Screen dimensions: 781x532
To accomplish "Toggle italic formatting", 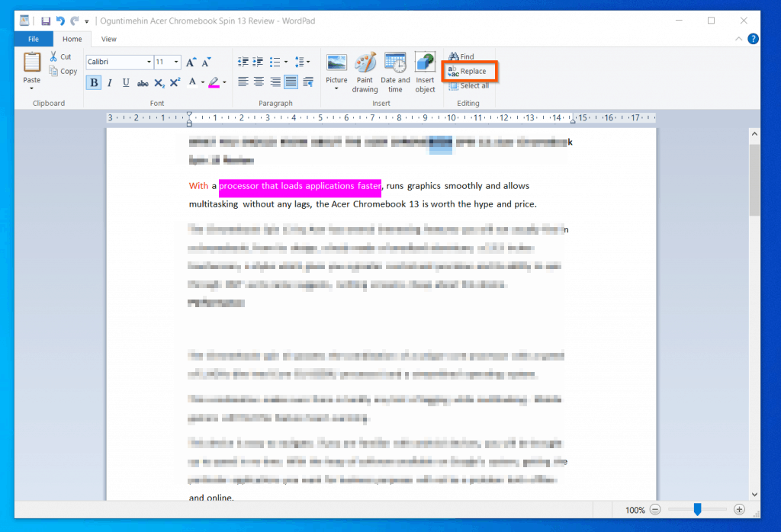I will (108, 82).
